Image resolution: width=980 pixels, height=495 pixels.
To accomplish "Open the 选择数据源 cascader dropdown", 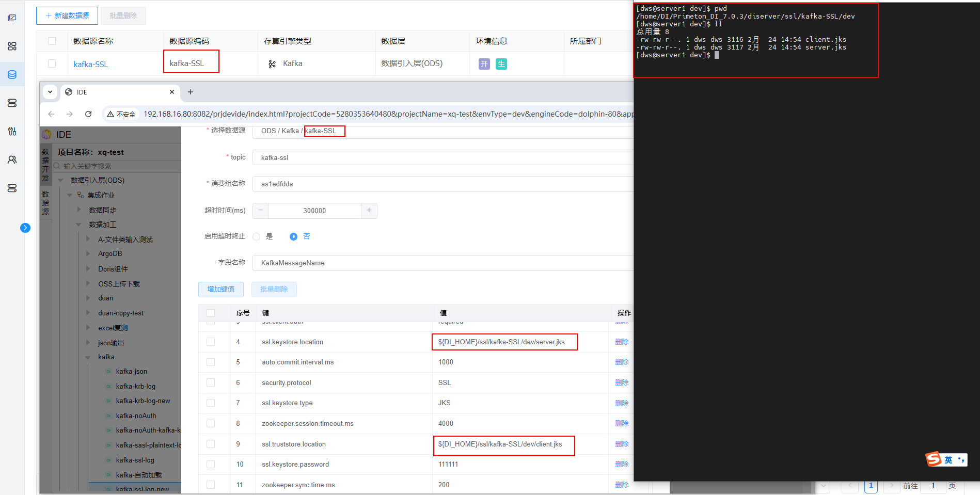I will [x=443, y=131].
